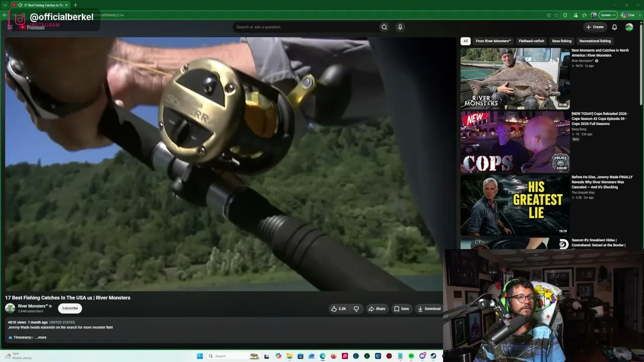This screenshot has height=362, width=644.
Task: Filter by Bass fishing chip
Action: 562,41
